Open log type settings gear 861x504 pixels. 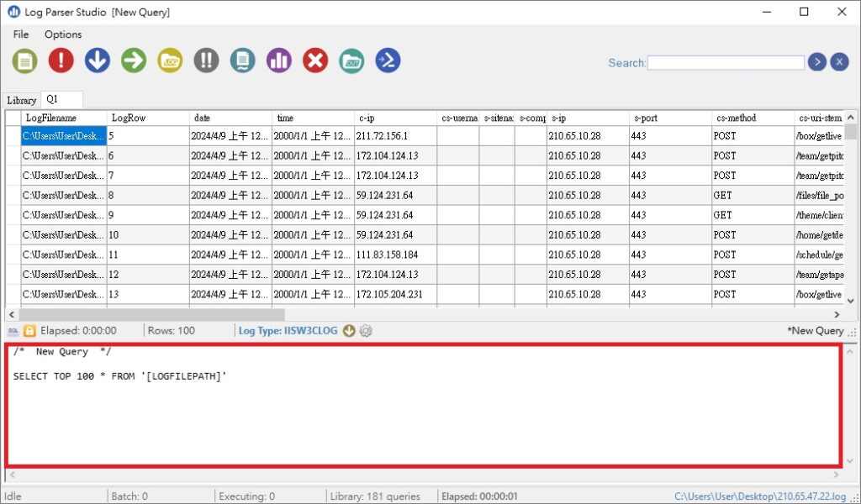point(366,331)
